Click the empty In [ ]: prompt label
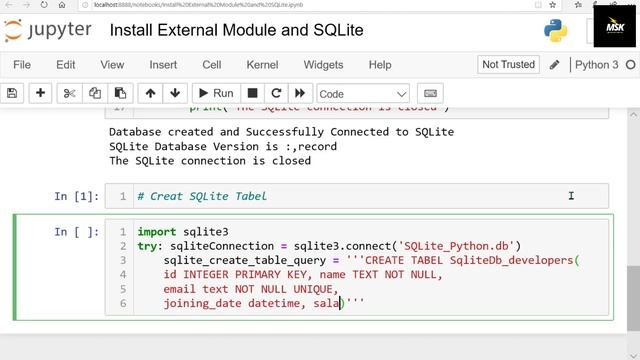This screenshot has width=640, height=360. pyautogui.click(x=77, y=232)
